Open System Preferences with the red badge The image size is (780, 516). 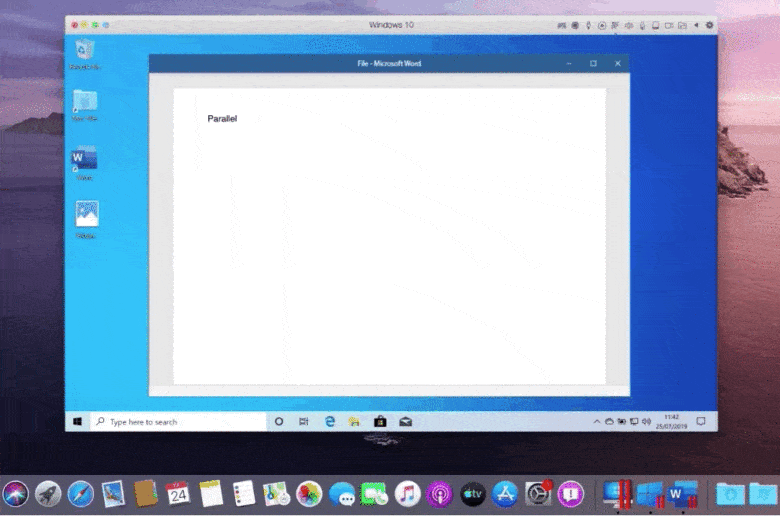click(538, 494)
